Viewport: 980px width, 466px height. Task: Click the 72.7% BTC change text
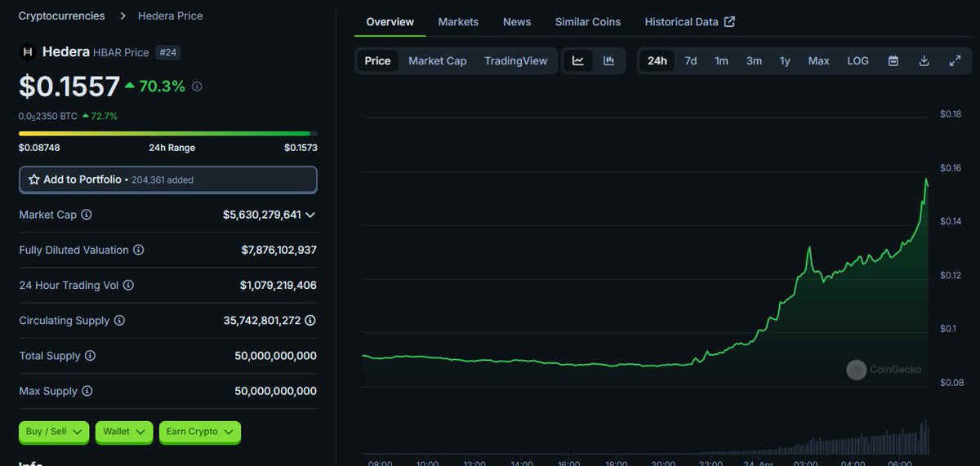[x=104, y=116]
